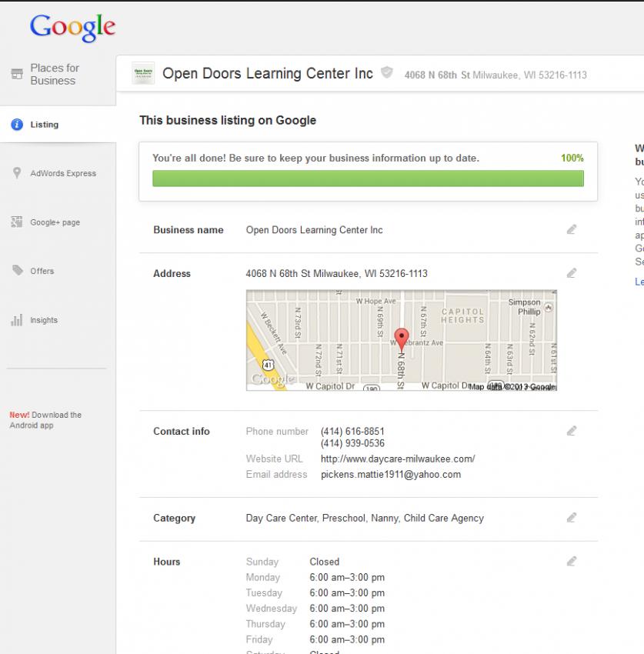Viewport: 644px width, 654px height.
Task: Click the green completion progress bar
Action: [368, 179]
